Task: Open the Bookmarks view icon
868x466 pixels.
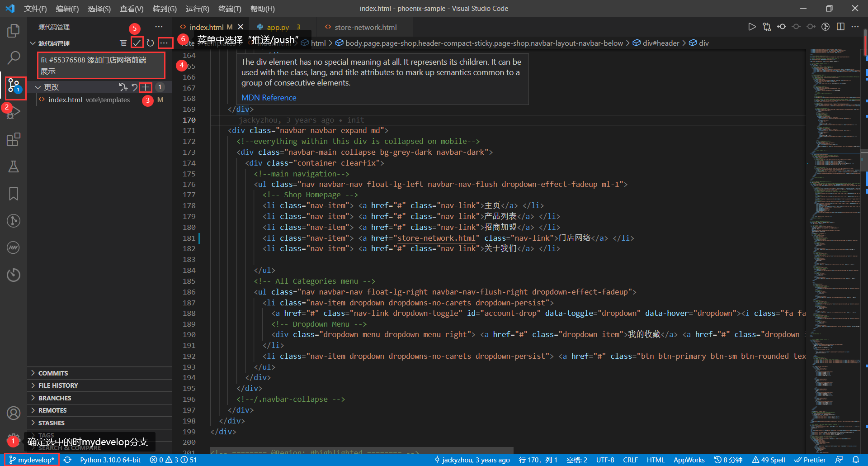Action: click(14, 194)
